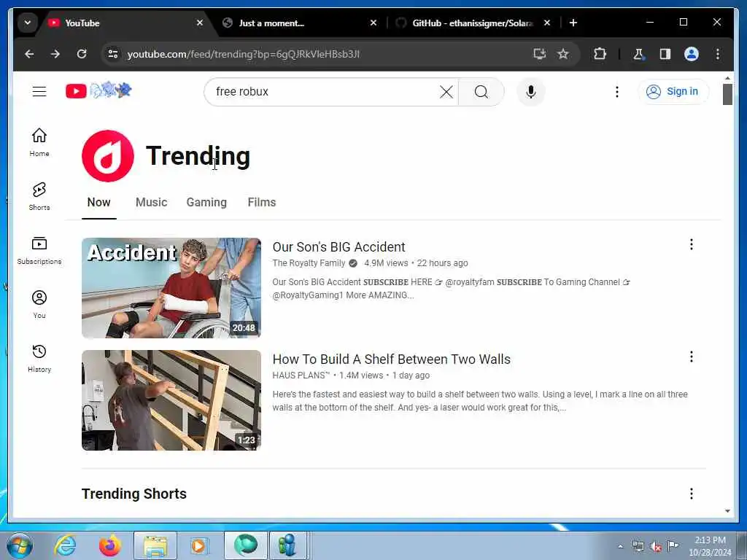Screen dimensions: 747x560
Task: Click the scrollbar up arrow
Action: coord(727,77)
